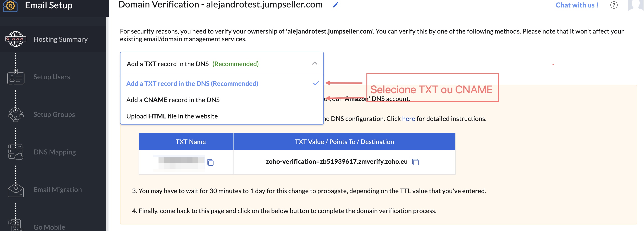Click the Hosting Summary globe icon
Screen dimensions: 644x231
click(x=16, y=39)
